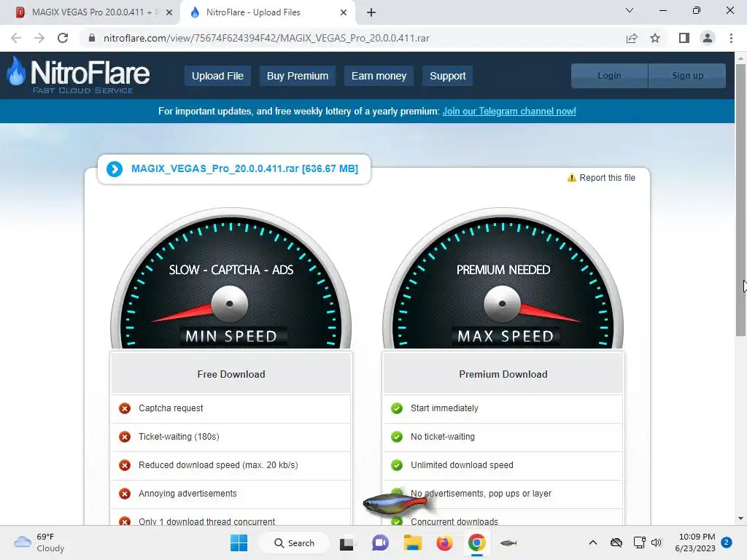Open a new browser tab with plus

tap(371, 12)
